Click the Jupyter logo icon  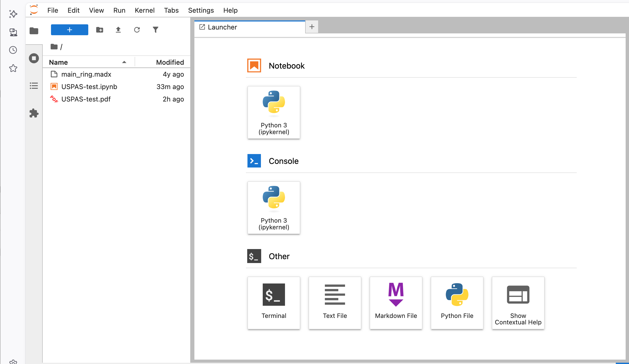click(34, 10)
